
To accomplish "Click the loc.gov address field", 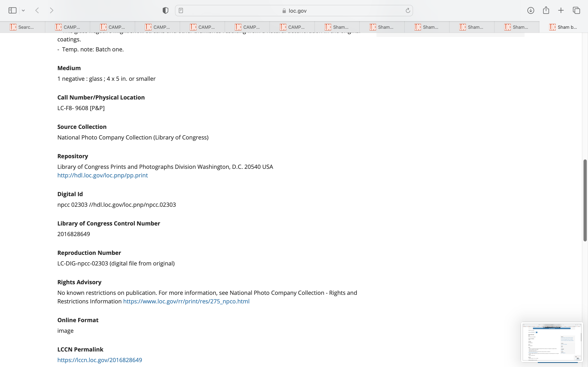I will (294, 11).
